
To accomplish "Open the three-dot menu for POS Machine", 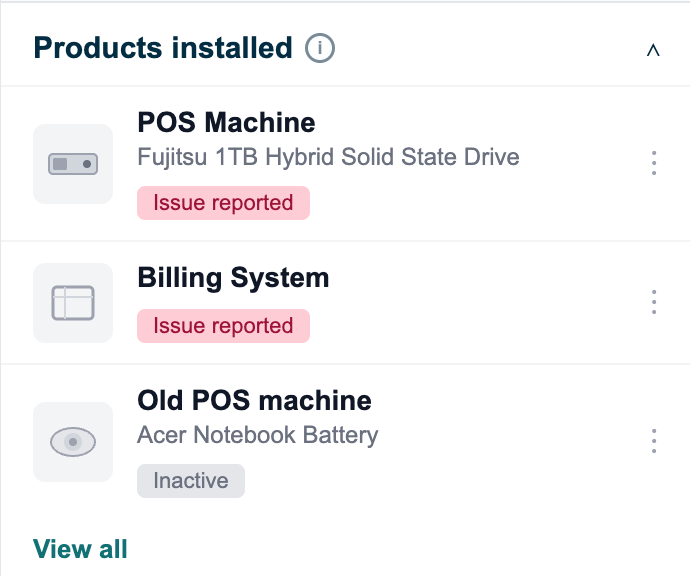I will (x=654, y=163).
